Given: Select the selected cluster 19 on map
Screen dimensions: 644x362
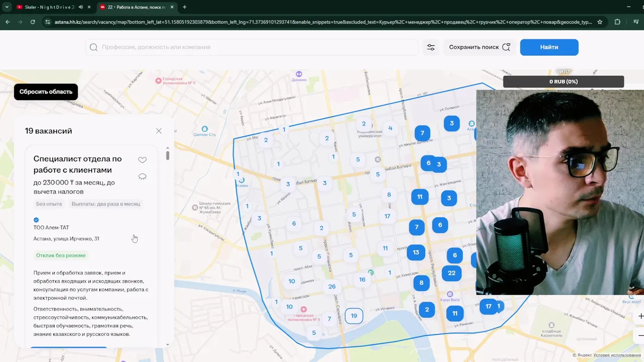Looking at the screenshot, I should (x=354, y=316).
